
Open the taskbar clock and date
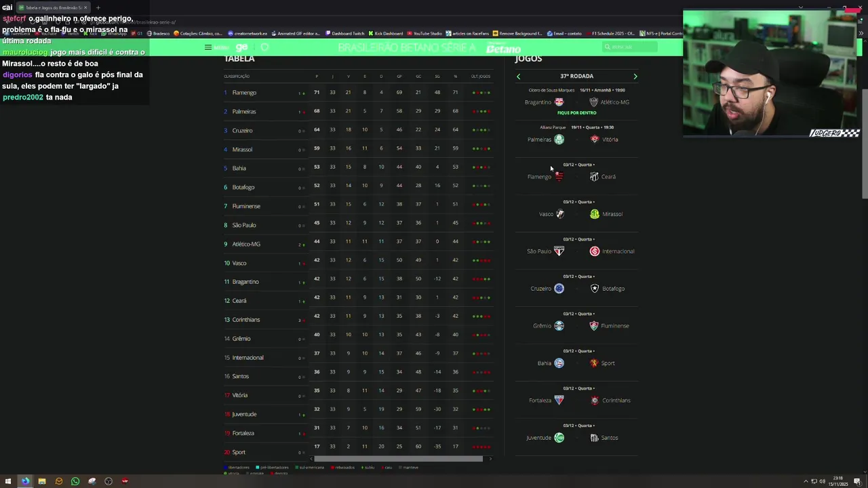point(837,481)
